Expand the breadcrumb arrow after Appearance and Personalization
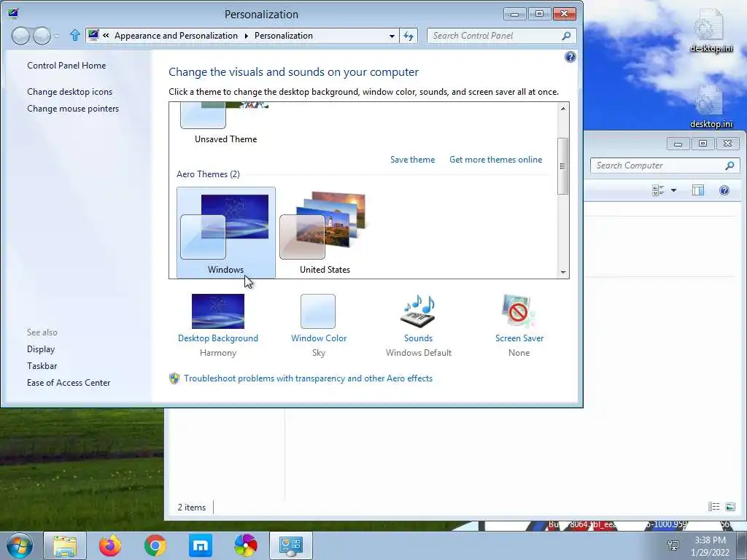 click(x=247, y=36)
